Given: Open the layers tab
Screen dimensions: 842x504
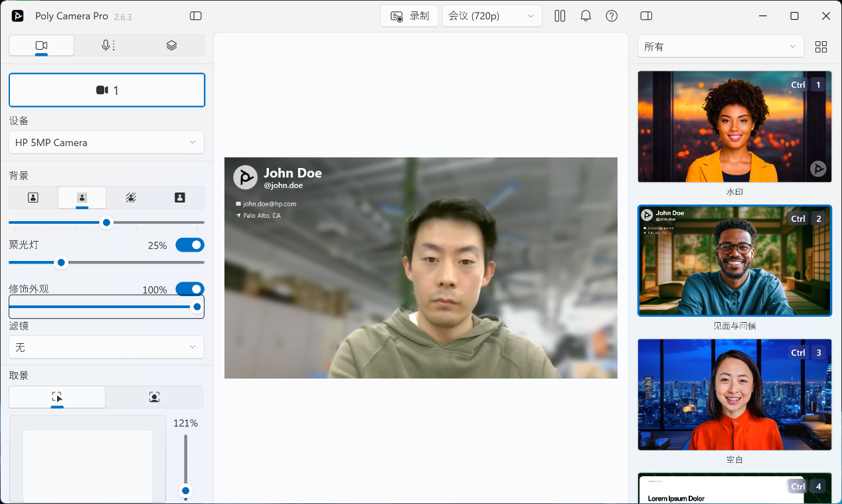Looking at the screenshot, I should coord(171,45).
